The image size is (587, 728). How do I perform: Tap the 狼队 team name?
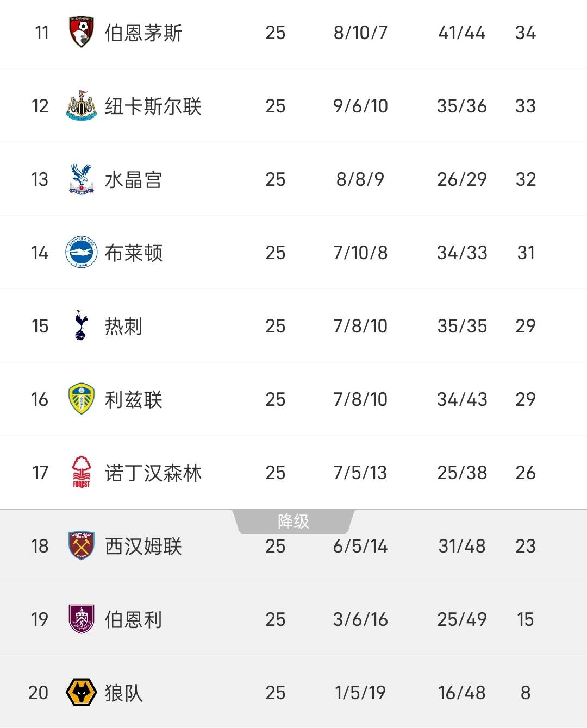point(123,693)
